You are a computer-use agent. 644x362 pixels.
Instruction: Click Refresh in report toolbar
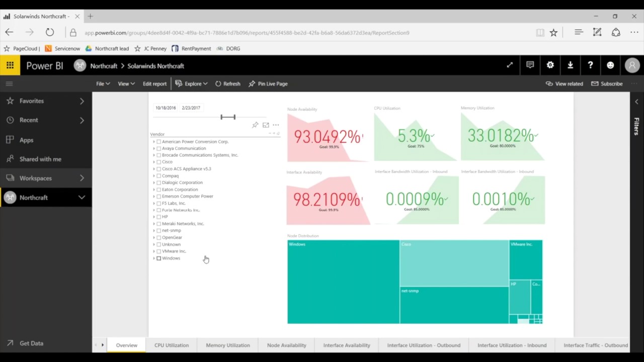point(227,83)
